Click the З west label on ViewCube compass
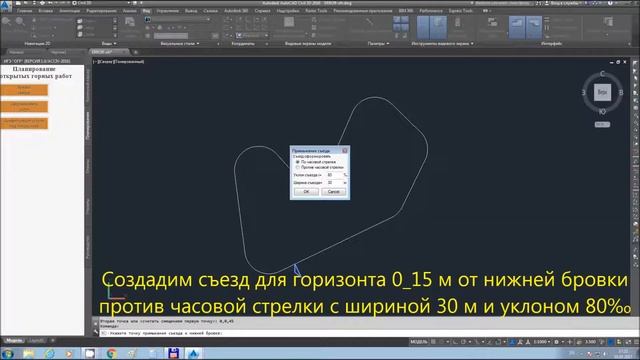Image resolution: width=640 pixels, height=360 pixels. click(x=583, y=93)
